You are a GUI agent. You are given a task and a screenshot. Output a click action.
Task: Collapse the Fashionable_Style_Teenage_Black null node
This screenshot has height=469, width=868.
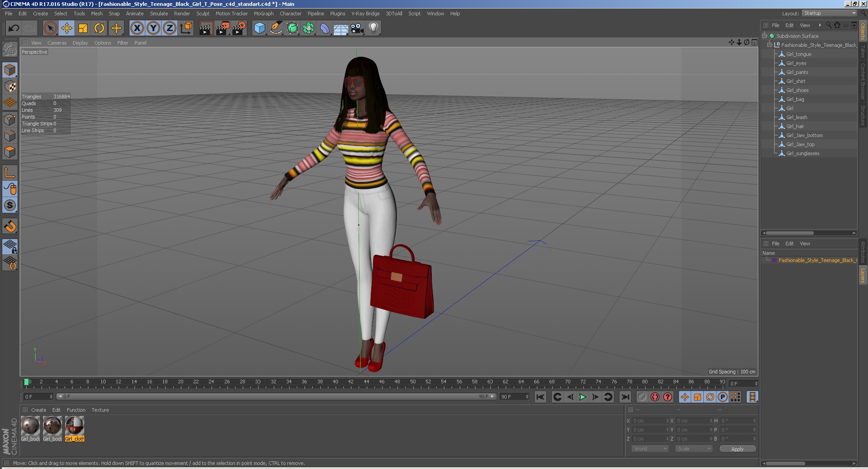point(769,45)
